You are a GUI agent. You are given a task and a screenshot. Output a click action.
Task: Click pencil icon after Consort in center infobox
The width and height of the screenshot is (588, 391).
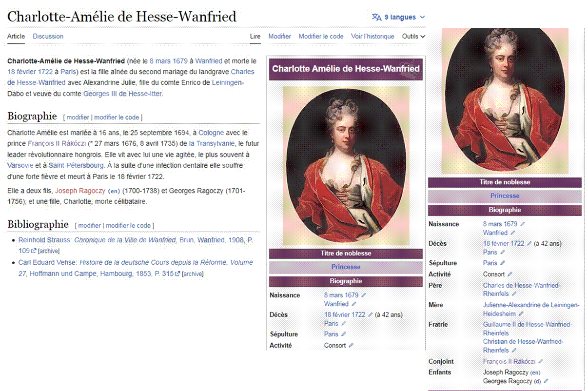[x=351, y=345]
